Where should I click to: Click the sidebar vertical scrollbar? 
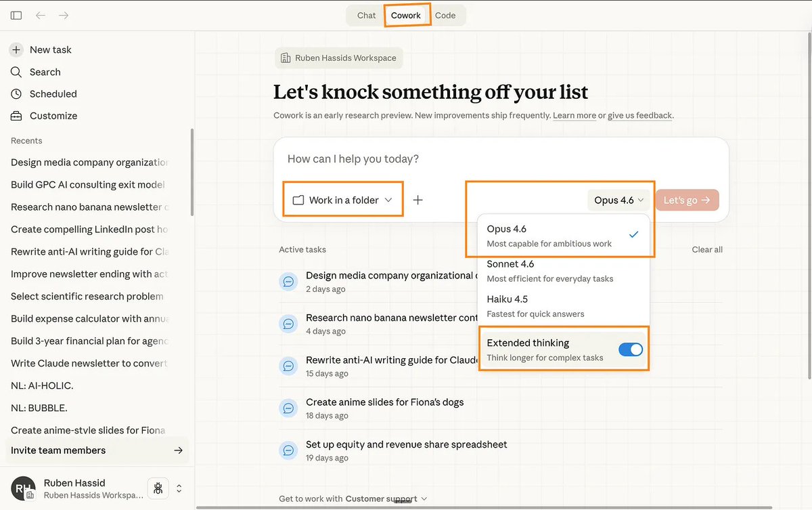click(x=192, y=172)
